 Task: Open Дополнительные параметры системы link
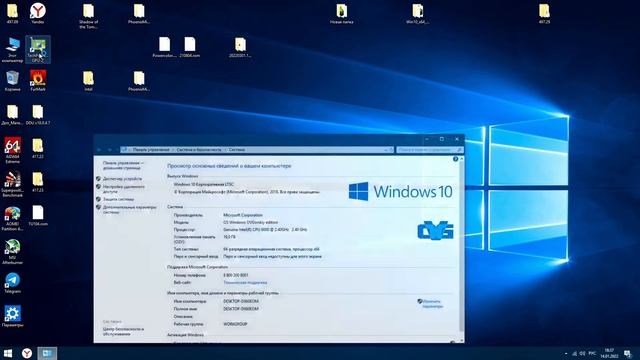(129, 209)
